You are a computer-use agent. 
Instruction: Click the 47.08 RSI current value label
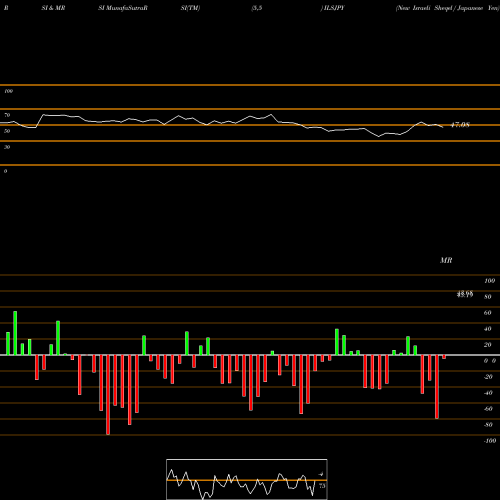pos(460,125)
